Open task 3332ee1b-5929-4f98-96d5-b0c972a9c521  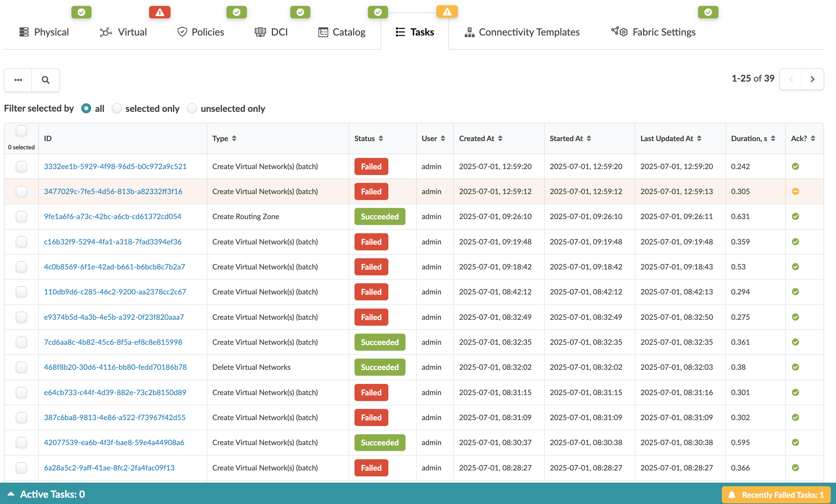pos(115,166)
